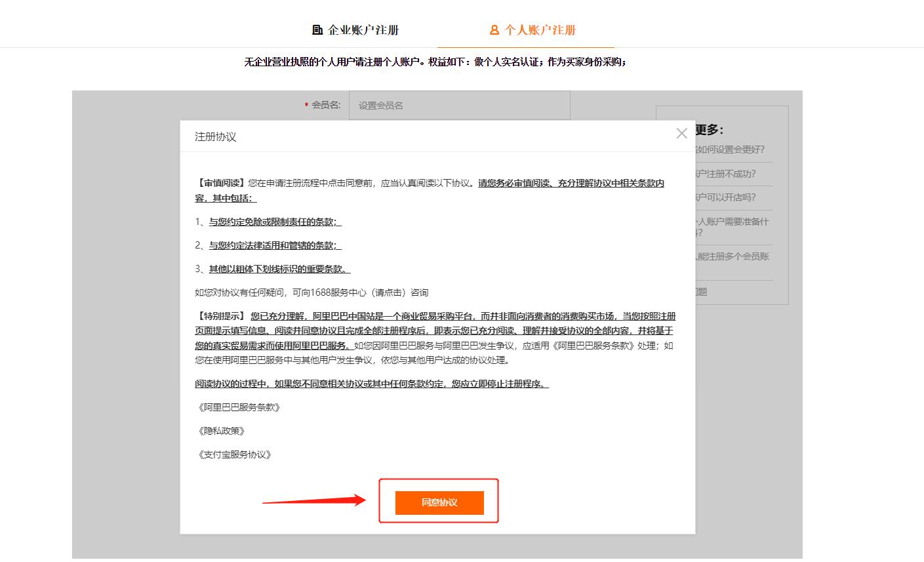Click the sidebar question about 人账户需要准备什
This screenshot has width=924, height=562.
click(x=732, y=227)
